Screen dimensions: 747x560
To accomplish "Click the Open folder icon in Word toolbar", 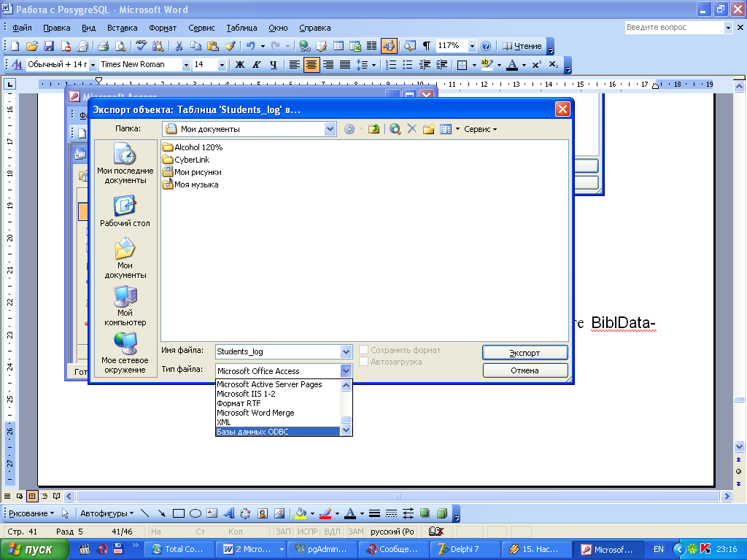I will (32, 46).
